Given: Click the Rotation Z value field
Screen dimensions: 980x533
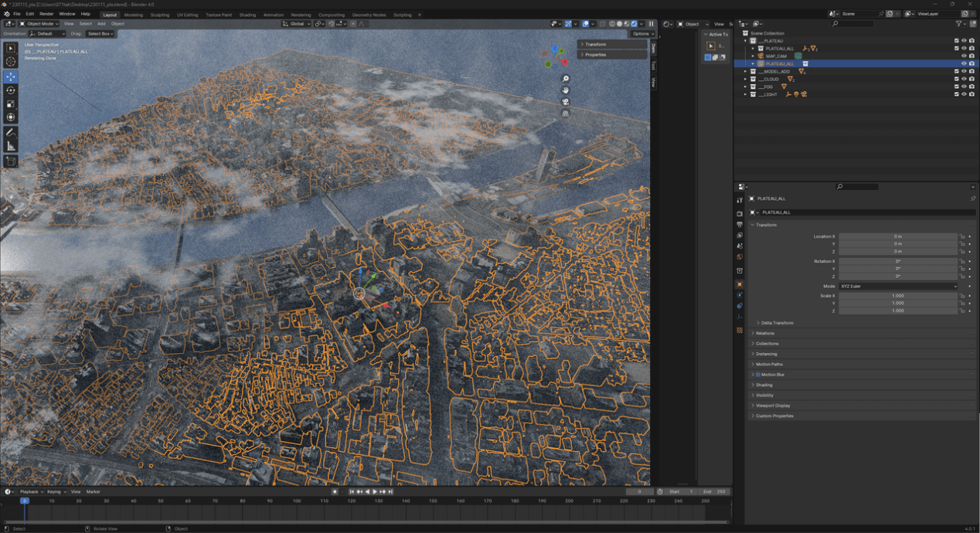Looking at the screenshot, I should pos(898,277).
